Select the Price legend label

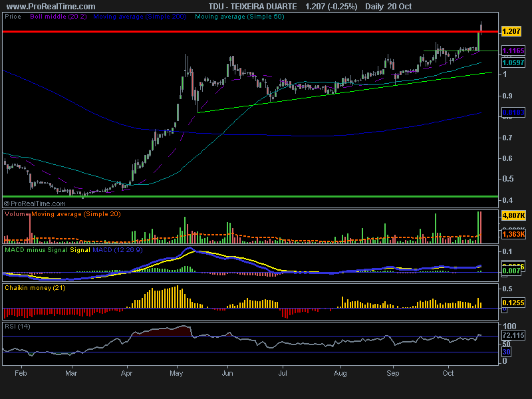pos(13,17)
